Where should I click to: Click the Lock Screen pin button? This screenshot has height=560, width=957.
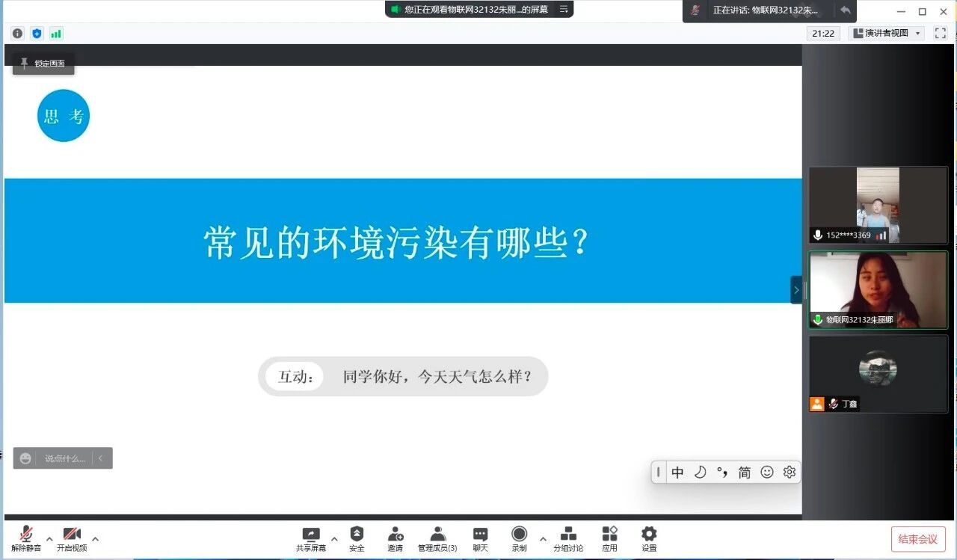coord(43,64)
